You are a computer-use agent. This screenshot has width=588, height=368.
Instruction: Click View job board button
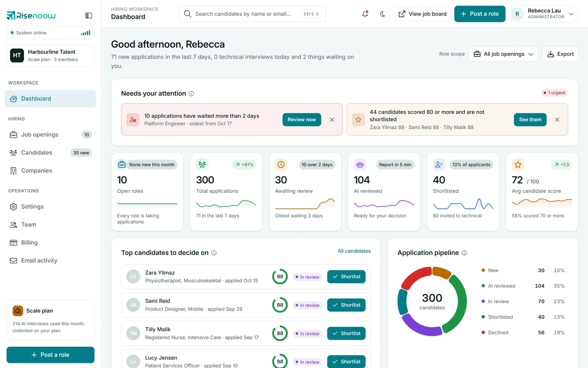[x=422, y=14]
